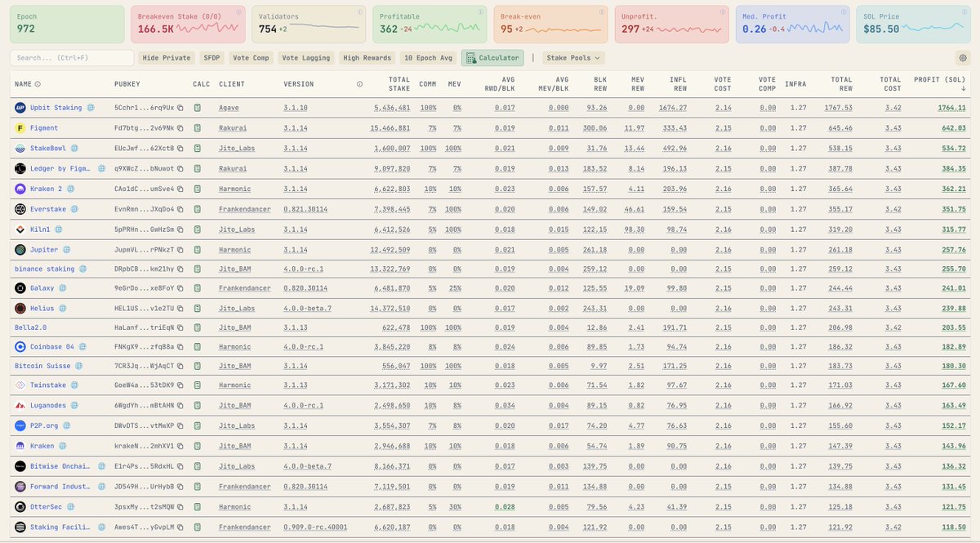This screenshot has width=980, height=543.
Task: Open the Everstake validator link
Action: (x=48, y=209)
